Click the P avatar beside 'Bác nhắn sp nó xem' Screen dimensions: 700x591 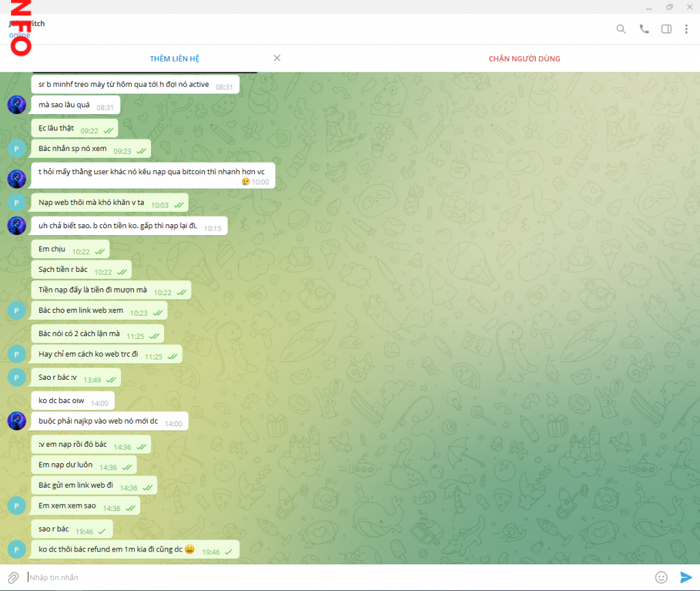click(x=16, y=148)
